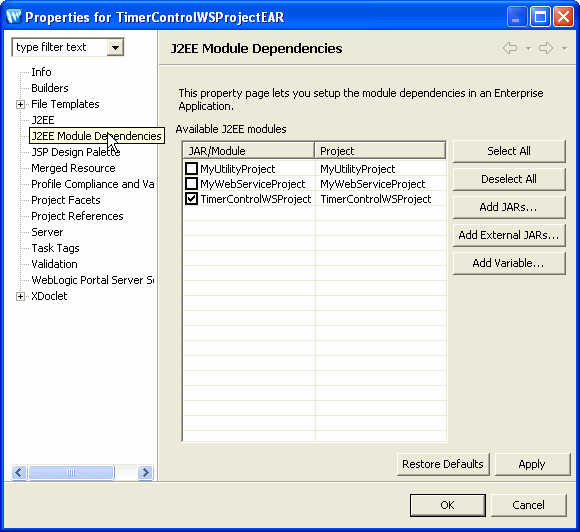Screen dimensions: 580x532
Task: Select the File Templates tree label
Action: pos(65,104)
